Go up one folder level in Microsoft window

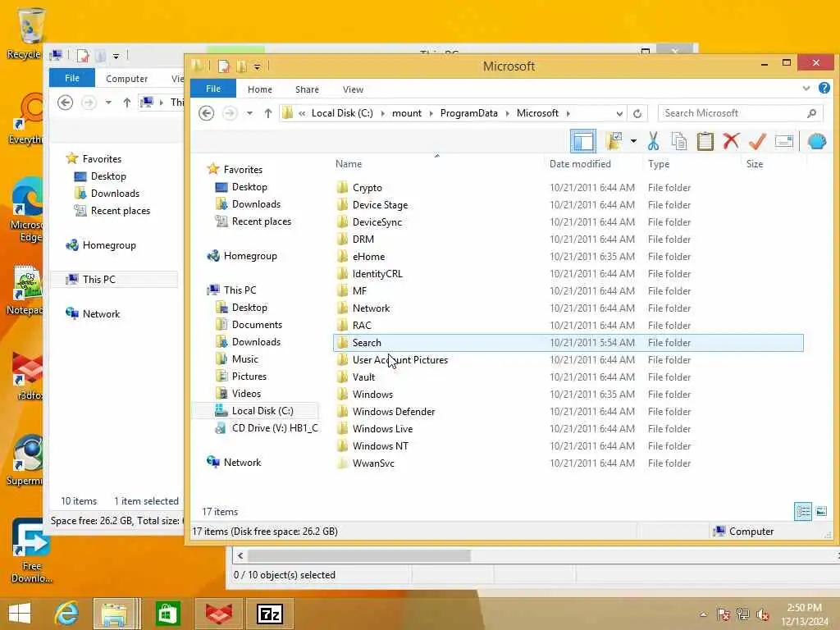click(268, 113)
